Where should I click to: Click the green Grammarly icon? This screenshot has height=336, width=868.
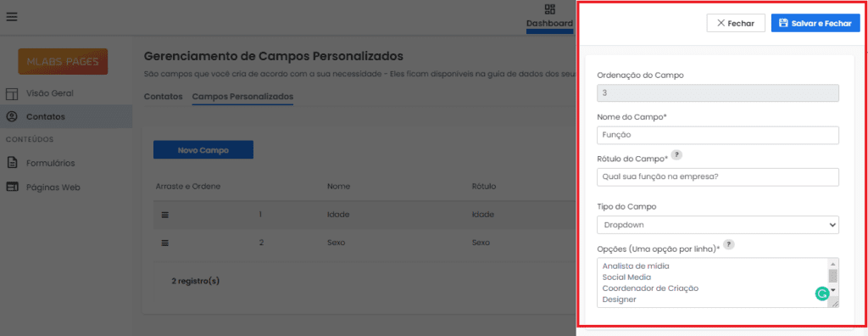(821, 294)
